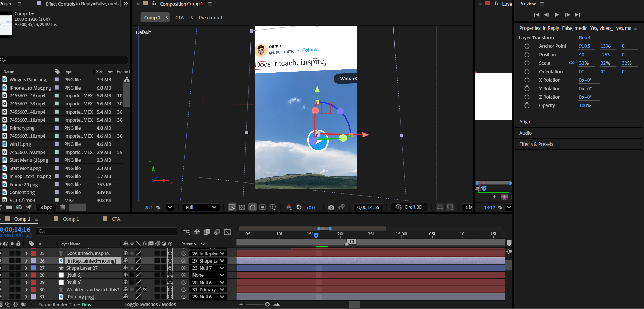Click the Scale constrain proportions link icon
Viewport: 644px width, 309px height.
[572, 63]
